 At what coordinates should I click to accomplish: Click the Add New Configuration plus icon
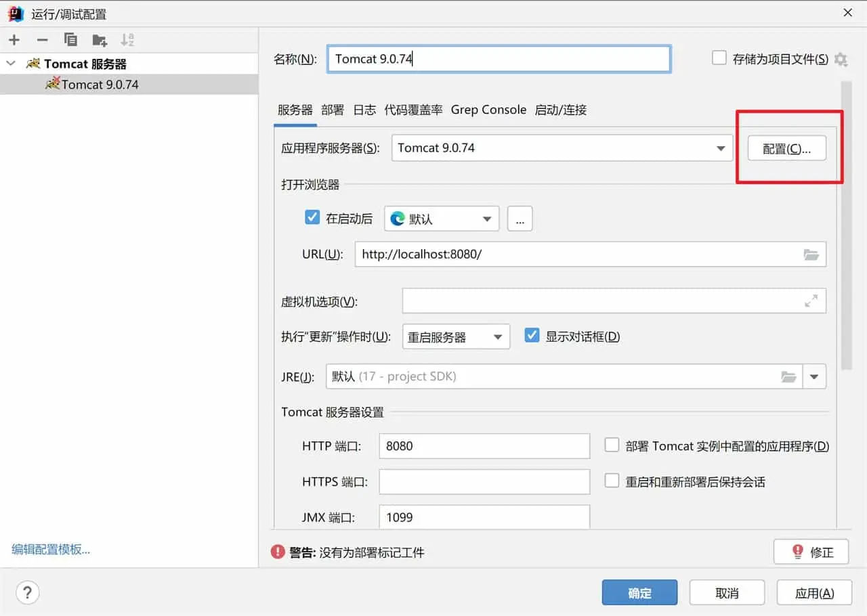tap(14, 40)
